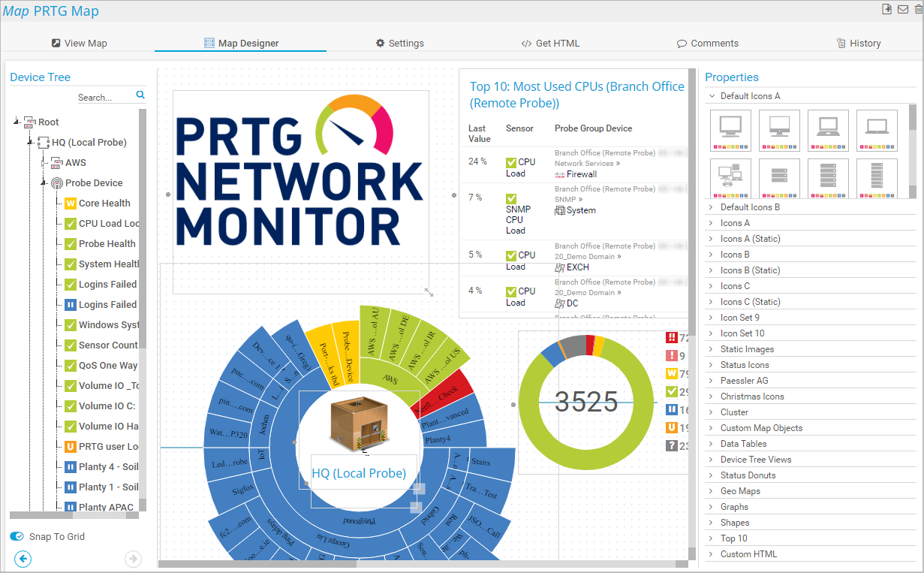The width and height of the screenshot is (924, 573).
Task: Select the desktop monitor icon in Default Icons A
Action: tap(730, 131)
